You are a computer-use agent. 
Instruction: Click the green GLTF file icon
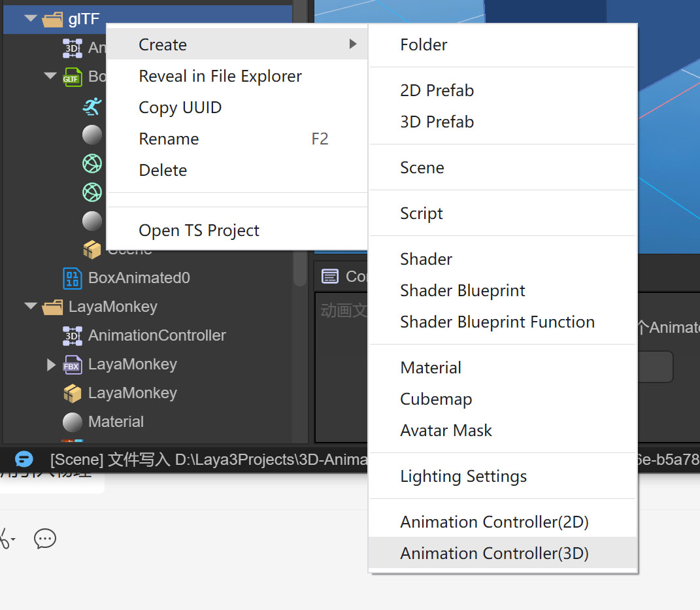tap(72, 76)
